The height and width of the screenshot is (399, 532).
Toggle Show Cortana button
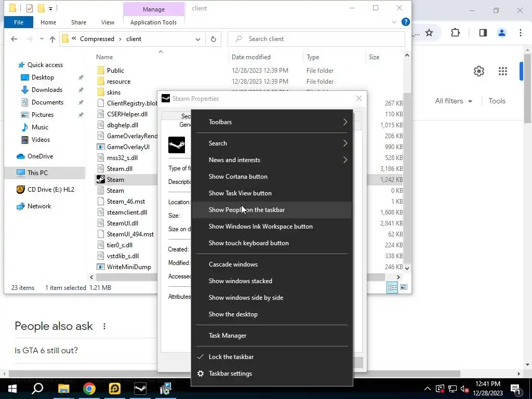[x=272, y=177]
